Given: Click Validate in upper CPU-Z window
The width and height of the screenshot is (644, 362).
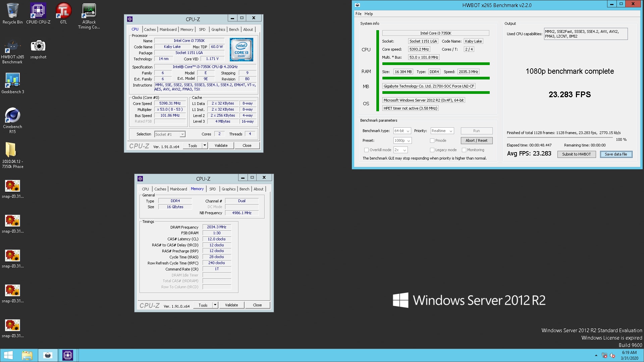Looking at the screenshot, I should pos(221,145).
